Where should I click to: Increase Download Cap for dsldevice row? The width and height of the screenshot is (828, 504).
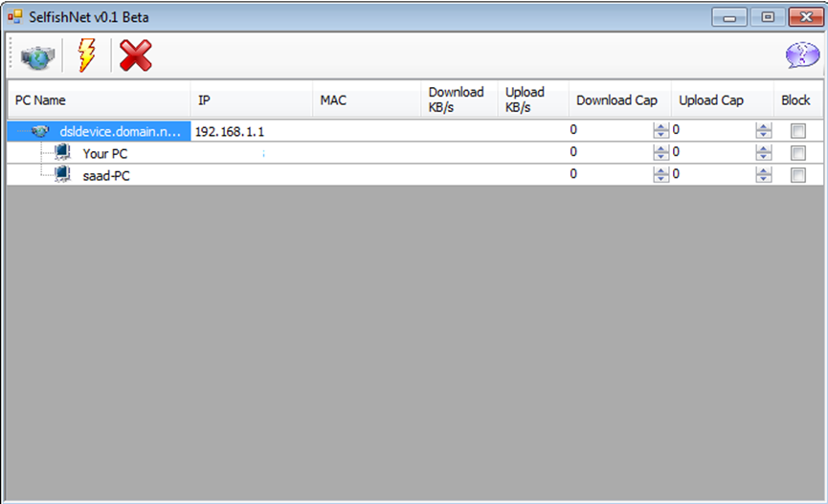660,127
